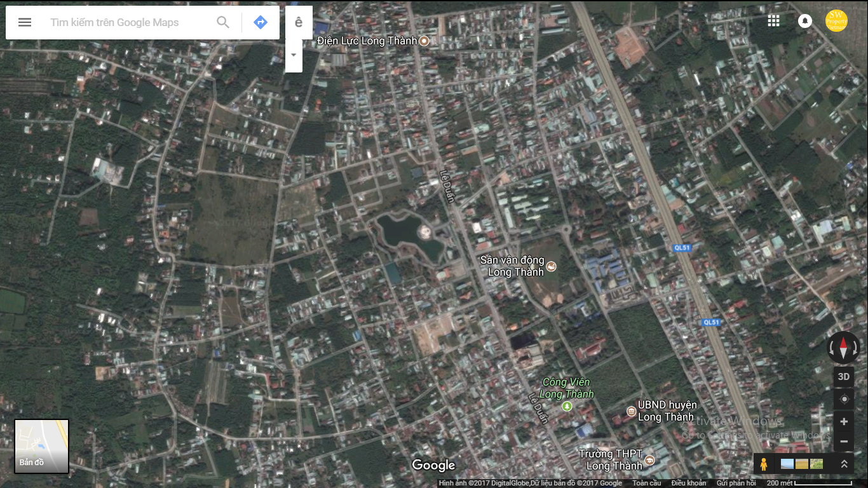Click the Tìm kiếm trên Google Maps field

pos(127,22)
